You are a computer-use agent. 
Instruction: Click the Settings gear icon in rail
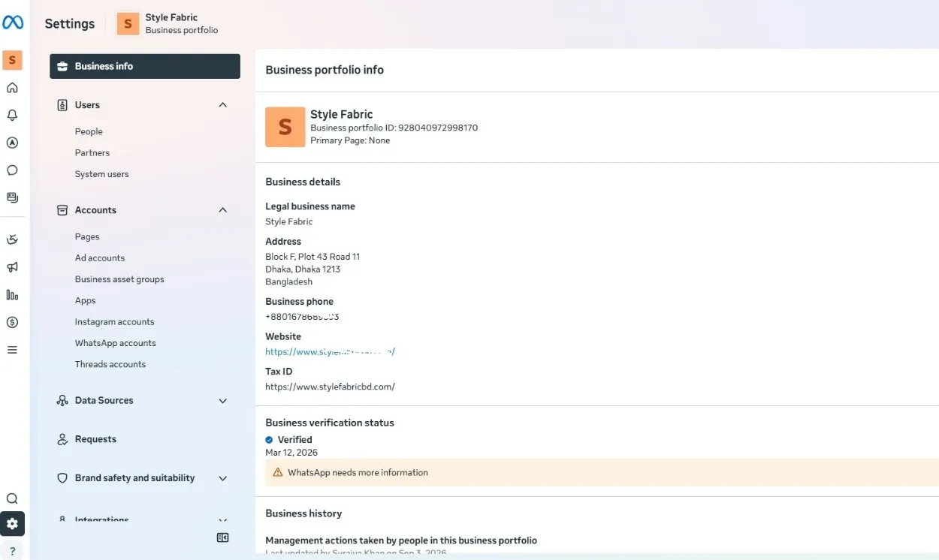click(12, 524)
